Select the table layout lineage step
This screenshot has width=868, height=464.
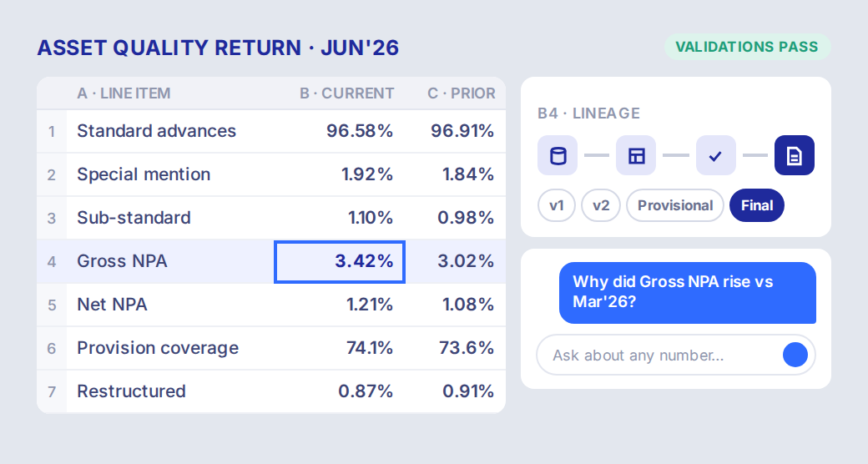[636, 155]
